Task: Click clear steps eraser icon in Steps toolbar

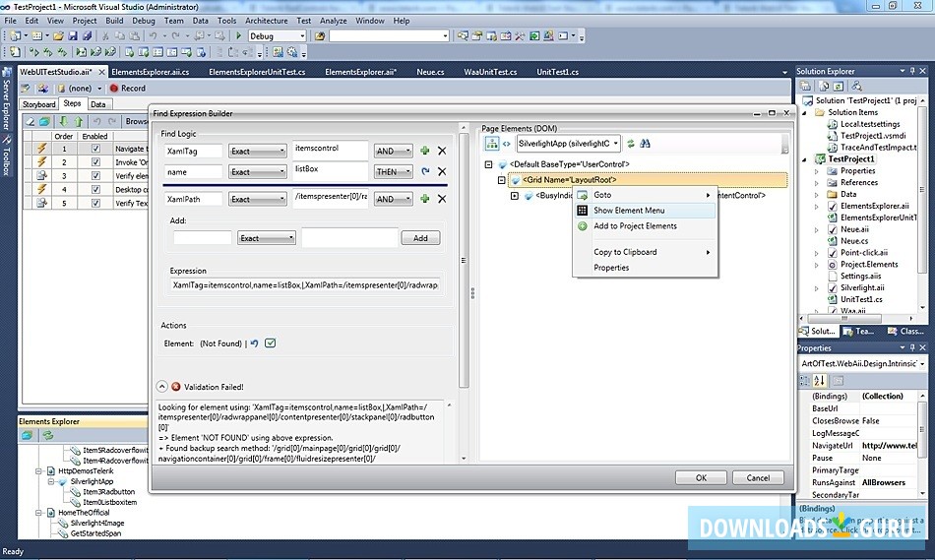Action: 30,121
